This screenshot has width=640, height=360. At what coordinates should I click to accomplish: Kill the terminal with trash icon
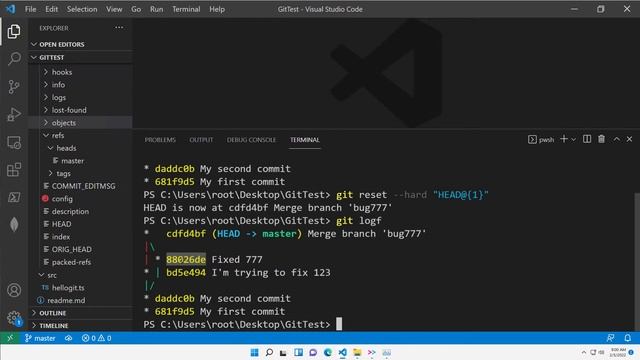[601, 139]
